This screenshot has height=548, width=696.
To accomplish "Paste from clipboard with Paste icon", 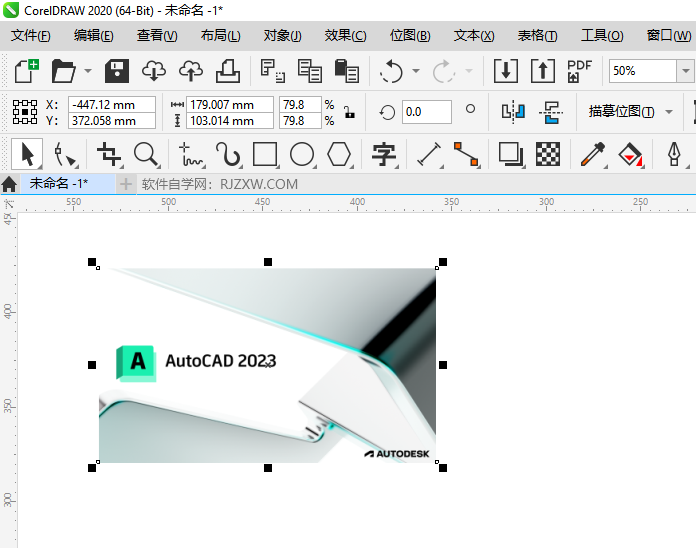I will click(x=346, y=71).
